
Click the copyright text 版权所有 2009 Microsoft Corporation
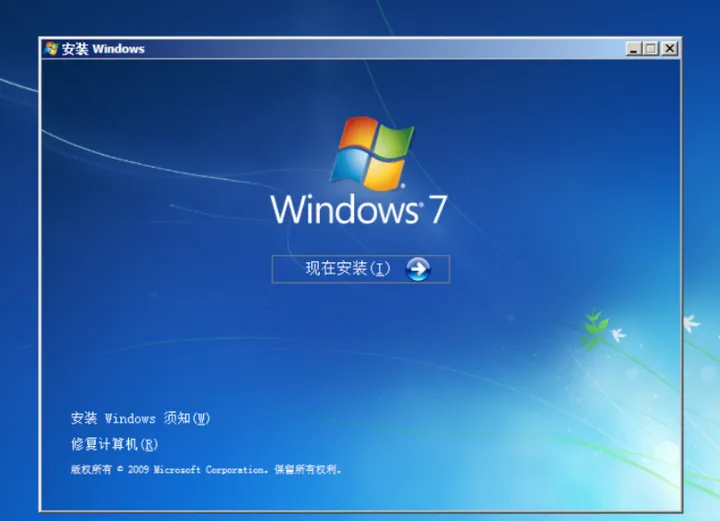coord(206,470)
